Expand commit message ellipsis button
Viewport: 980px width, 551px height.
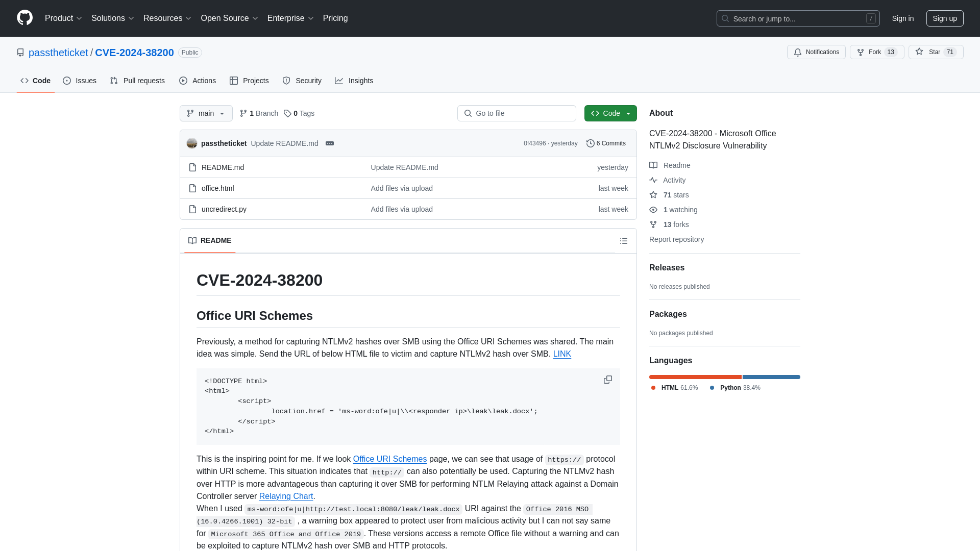[330, 143]
